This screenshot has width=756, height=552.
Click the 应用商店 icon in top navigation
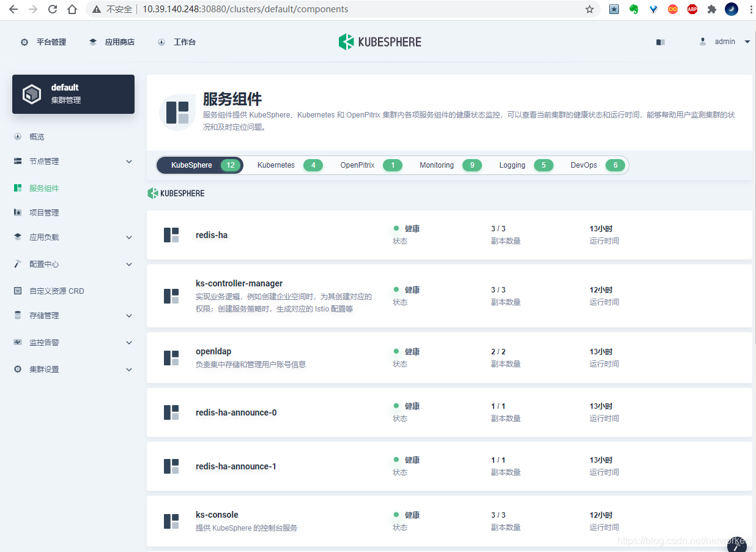coord(92,42)
